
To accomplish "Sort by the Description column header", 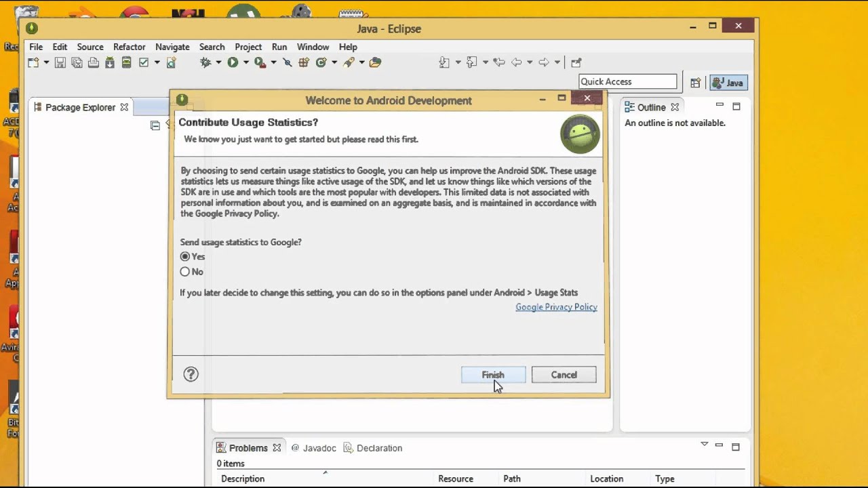I will pyautogui.click(x=243, y=479).
